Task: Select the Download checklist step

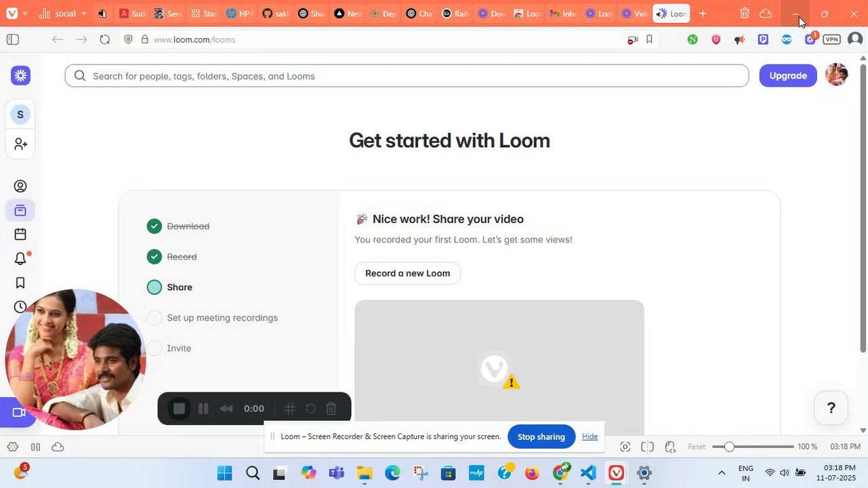Action: click(179, 226)
